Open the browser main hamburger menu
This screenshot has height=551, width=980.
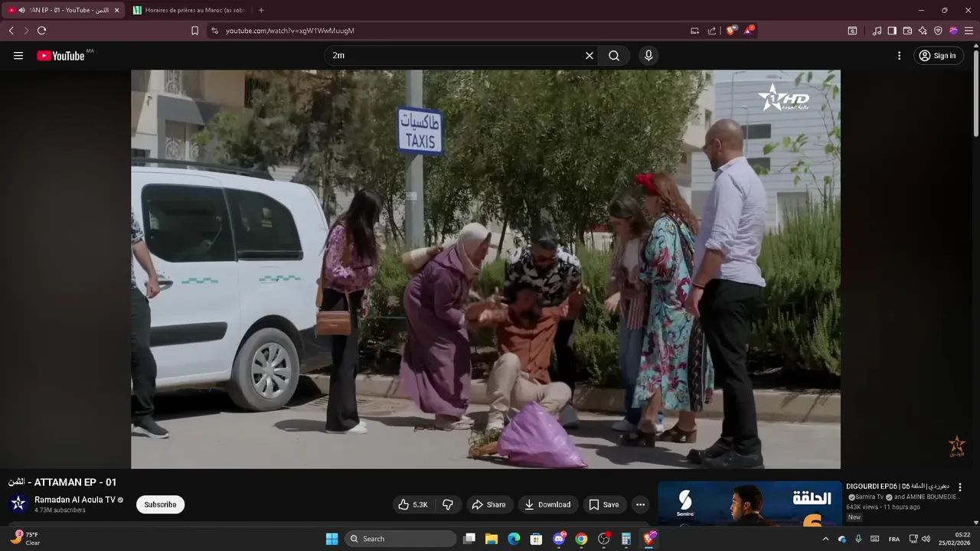click(x=969, y=31)
